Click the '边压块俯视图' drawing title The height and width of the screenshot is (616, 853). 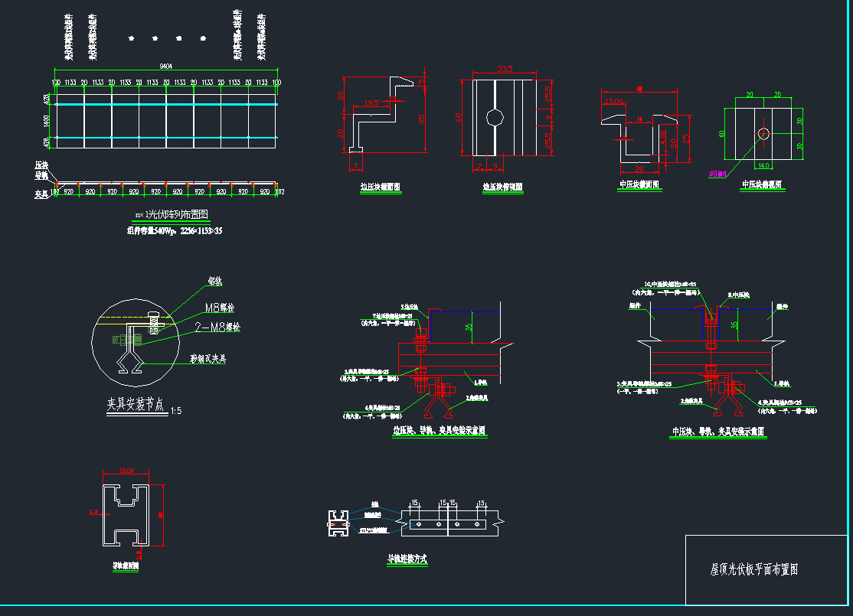502,187
